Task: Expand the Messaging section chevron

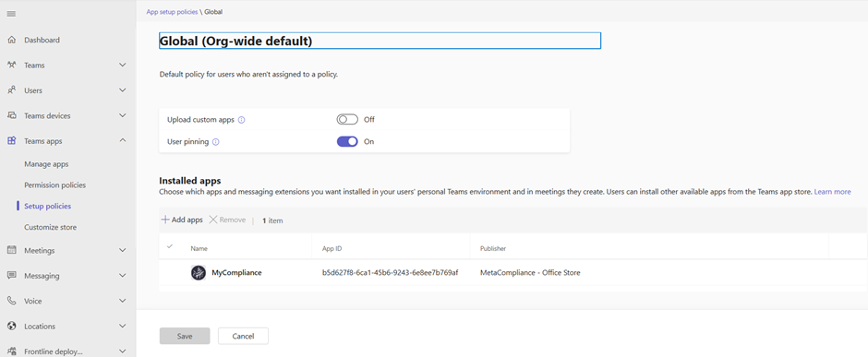Action: (123, 275)
